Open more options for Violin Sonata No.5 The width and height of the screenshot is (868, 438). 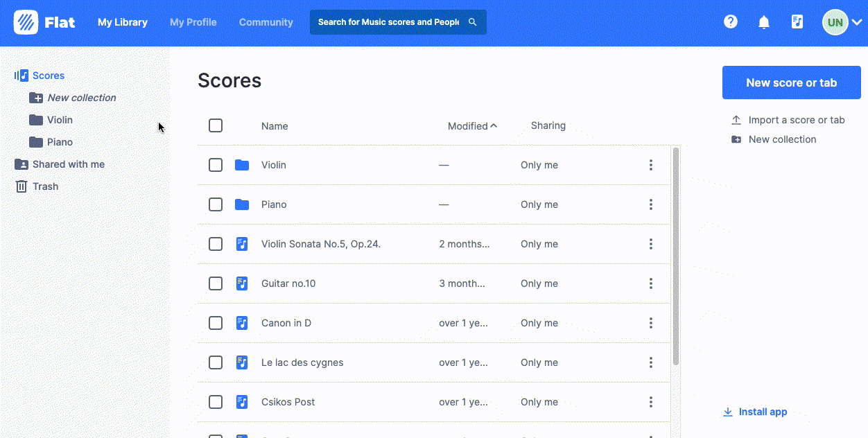coord(650,244)
